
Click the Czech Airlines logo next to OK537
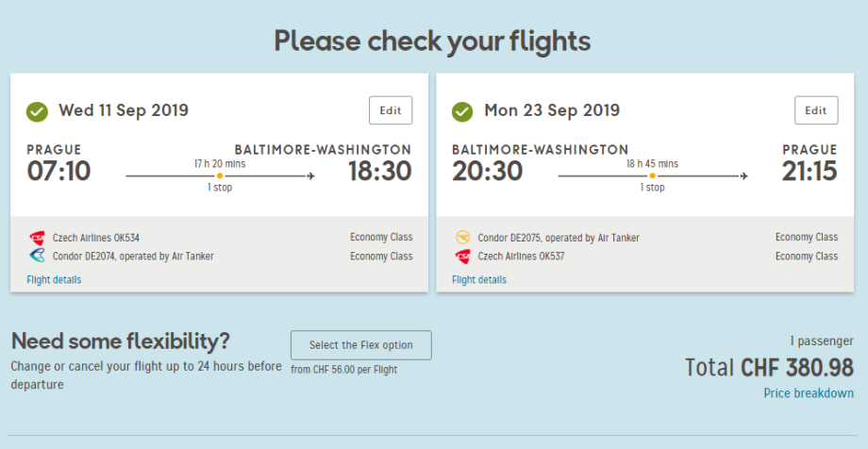point(462,256)
